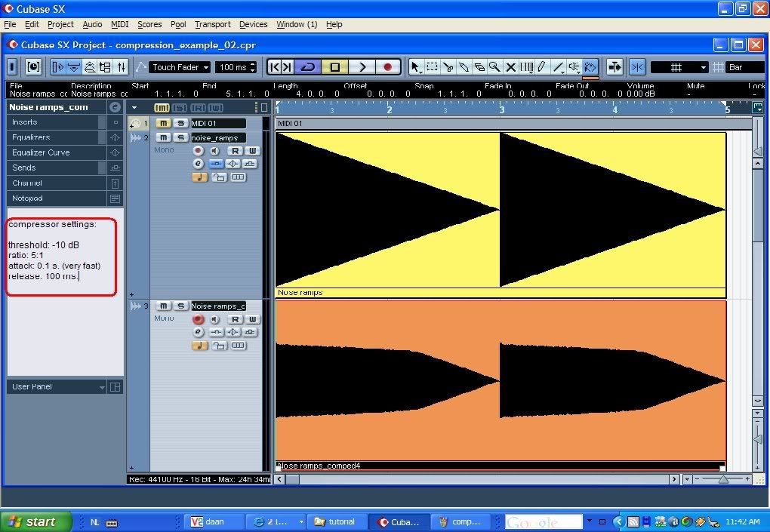
Task: Open the Pool menu
Action: [178, 24]
